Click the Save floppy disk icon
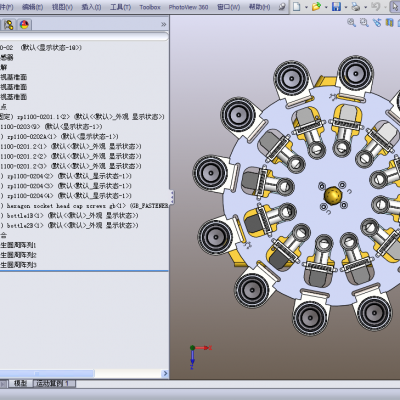Image resolution: width=400 pixels, height=400 pixels. [x=336, y=6]
